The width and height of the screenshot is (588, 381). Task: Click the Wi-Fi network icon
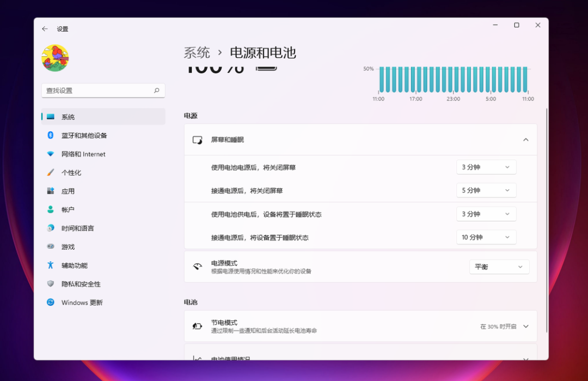51,154
